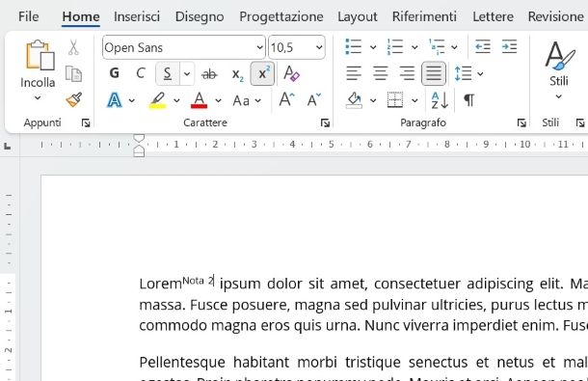Image resolution: width=588 pixels, height=381 pixels.
Task: Switch to the Inserisci tab
Action: (x=137, y=16)
